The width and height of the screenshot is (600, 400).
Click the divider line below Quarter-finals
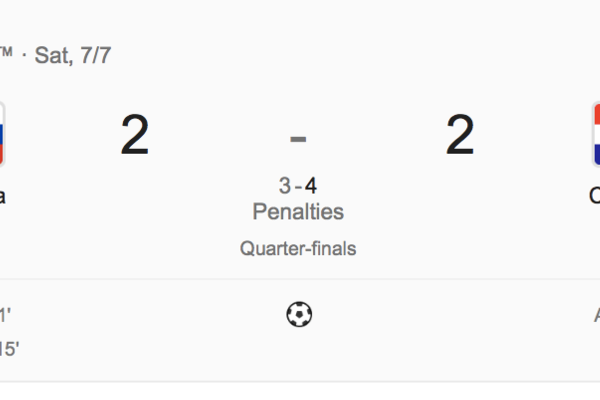point(300,279)
